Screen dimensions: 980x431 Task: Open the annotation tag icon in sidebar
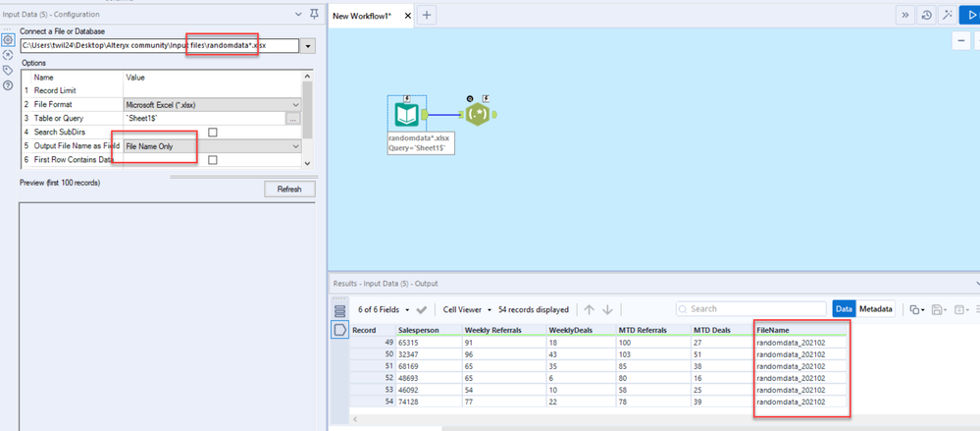coord(8,70)
